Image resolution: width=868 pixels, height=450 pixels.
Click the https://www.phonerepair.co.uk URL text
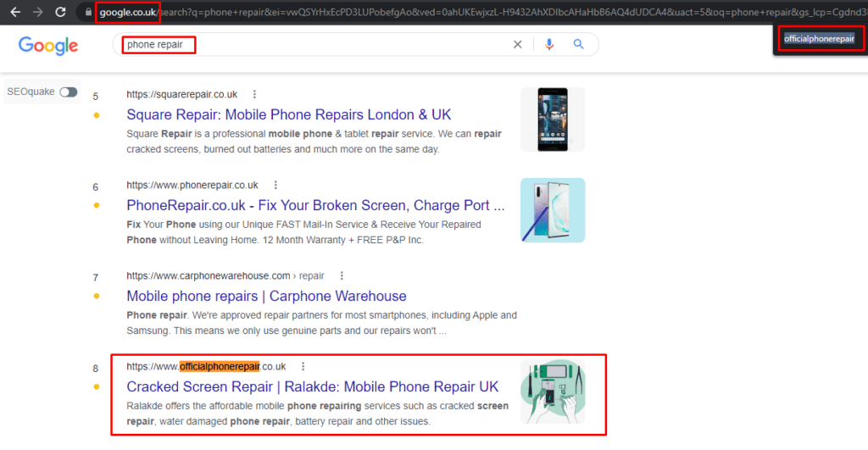(x=192, y=185)
